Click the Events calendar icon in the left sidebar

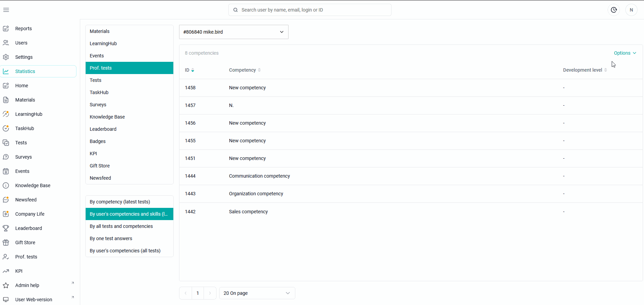click(6, 171)
